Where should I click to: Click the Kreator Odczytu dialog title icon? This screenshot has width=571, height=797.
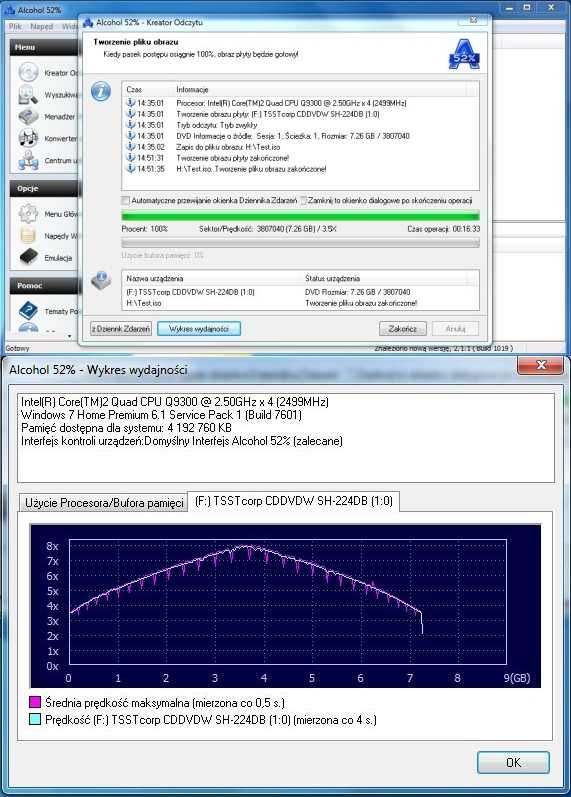(x=88, y=22)
